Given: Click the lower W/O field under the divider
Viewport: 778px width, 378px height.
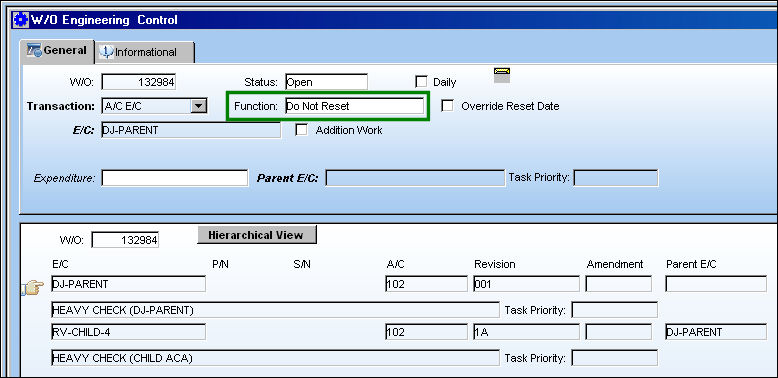Looking at the screenshot, I should (x=125, y=240).
